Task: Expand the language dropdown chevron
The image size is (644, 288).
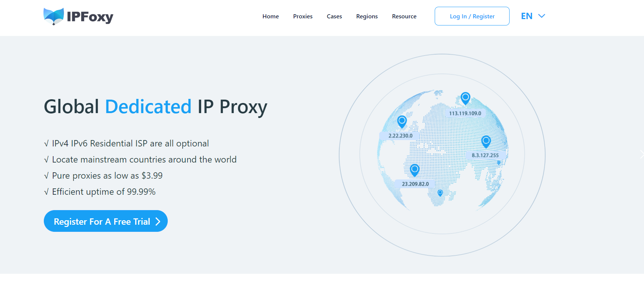Action: (x=541, y=16)
